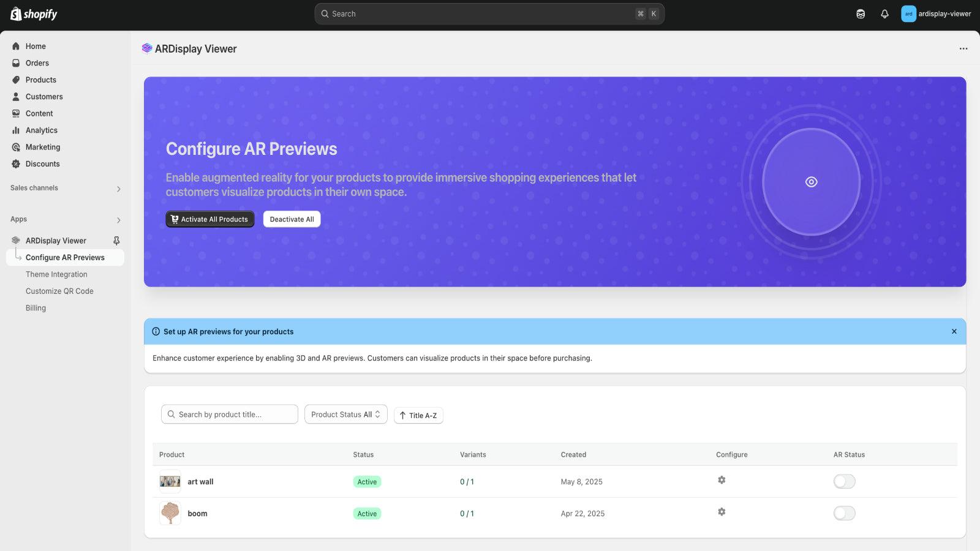Open configure settings gear for art wall
The height and width of the screenshot is (551, 980).
[722, 481]
